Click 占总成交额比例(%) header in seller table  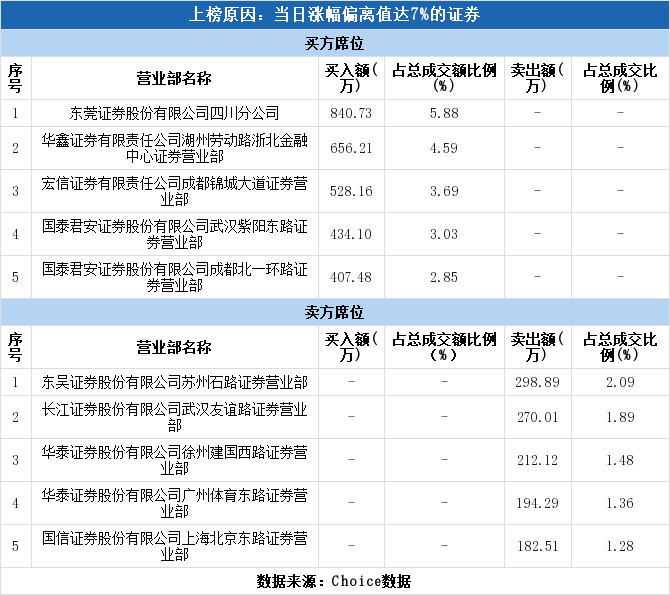pos(444,347)
